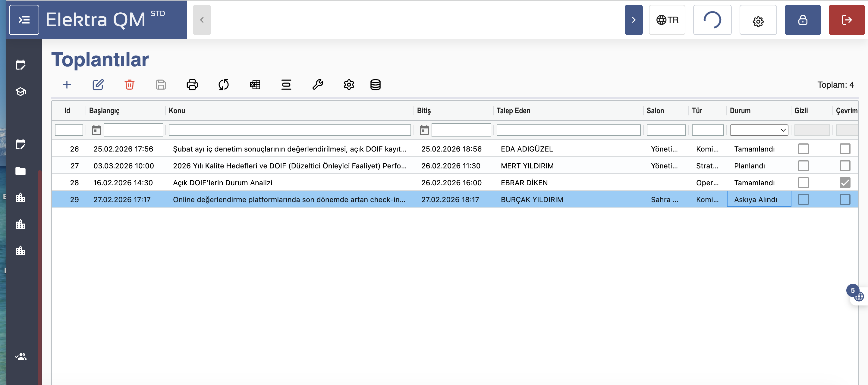This screenshot has height=385, width=868.
Task: Click the database stack icon
Action: tap(375, 85)
